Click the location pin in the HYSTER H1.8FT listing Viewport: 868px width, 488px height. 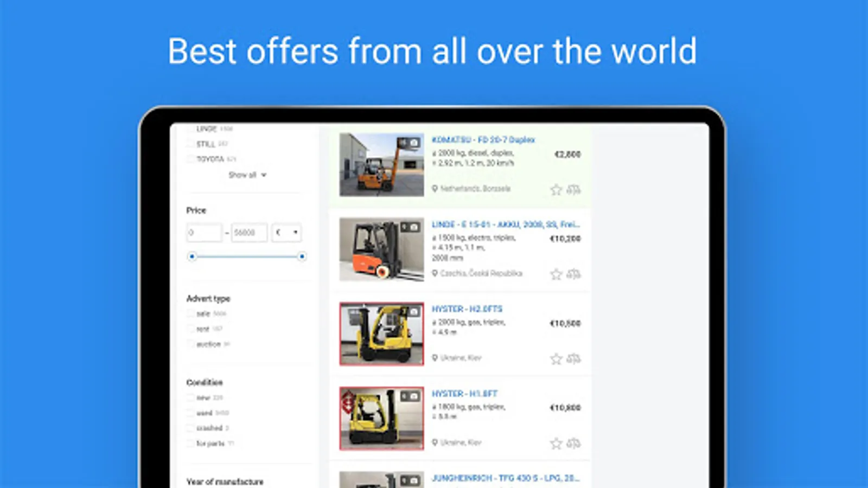point(435,442)
